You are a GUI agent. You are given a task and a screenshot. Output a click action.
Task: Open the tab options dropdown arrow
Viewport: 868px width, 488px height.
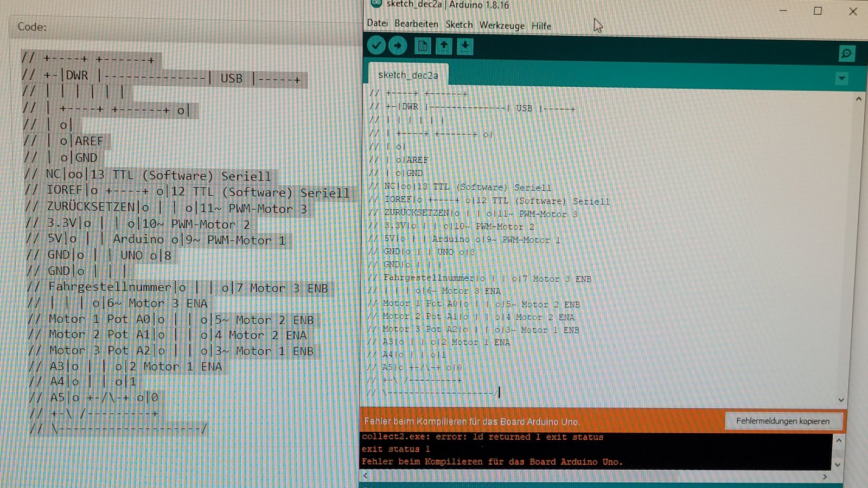click(x=841, y=79)
